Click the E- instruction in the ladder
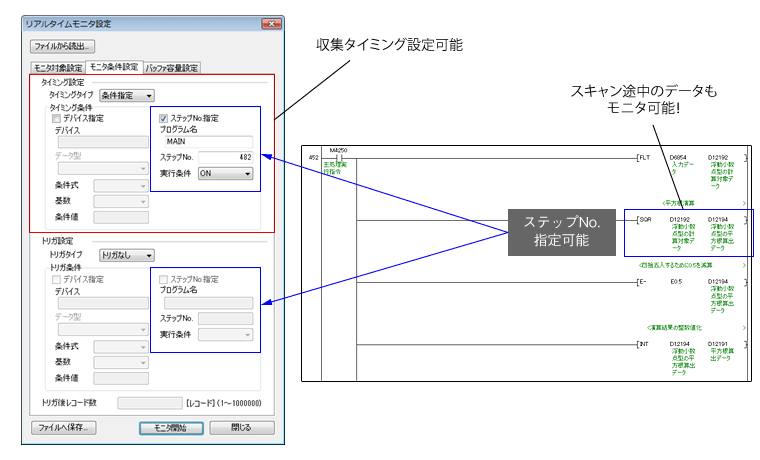The height and width of the screenshot is (460, 760). tap(643, 282)
